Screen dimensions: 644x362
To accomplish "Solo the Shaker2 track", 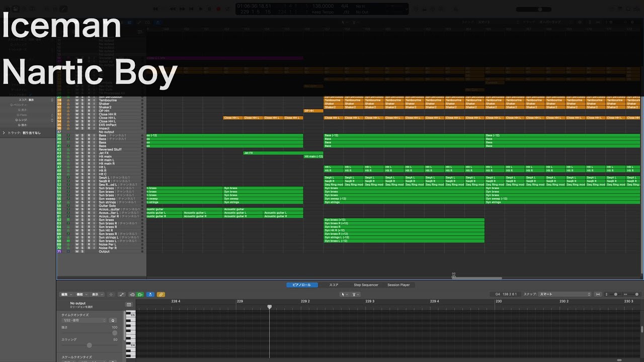I will 83,107.
